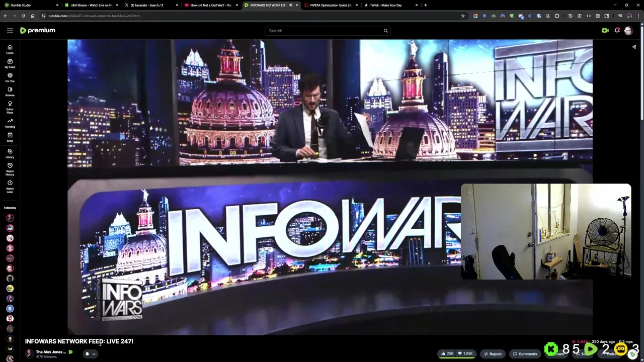Close the TikTok tab
This screenshot has width=644, height=362.
tap(417, 5)
